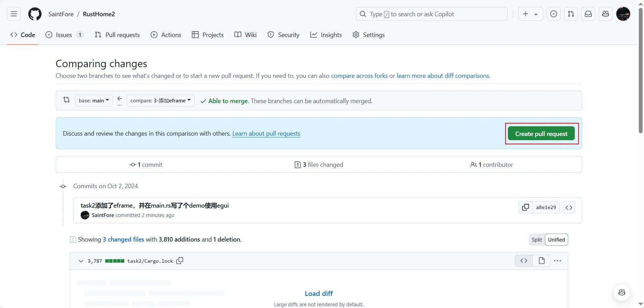Show source diff for Cargo.lock
Viewport: 644px width, 308px height.
pos(524,261)
